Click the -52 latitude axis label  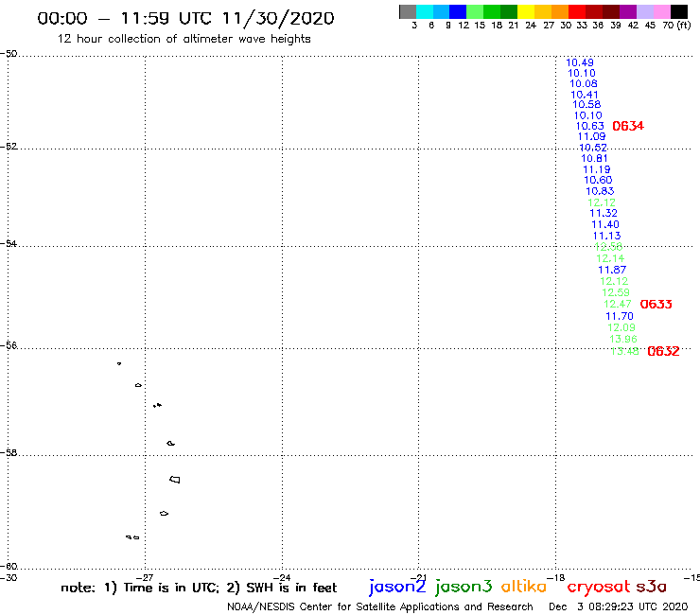point(9,147)
